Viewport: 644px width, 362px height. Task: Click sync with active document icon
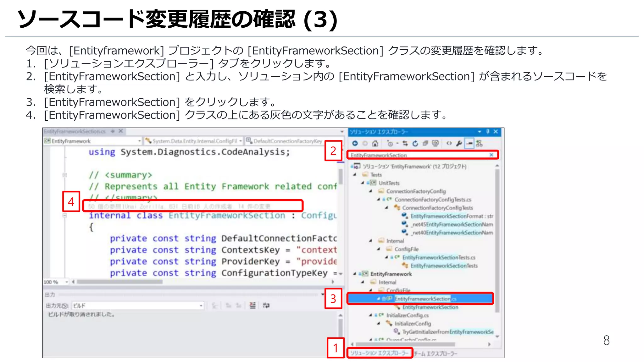(x=405, y=144)
